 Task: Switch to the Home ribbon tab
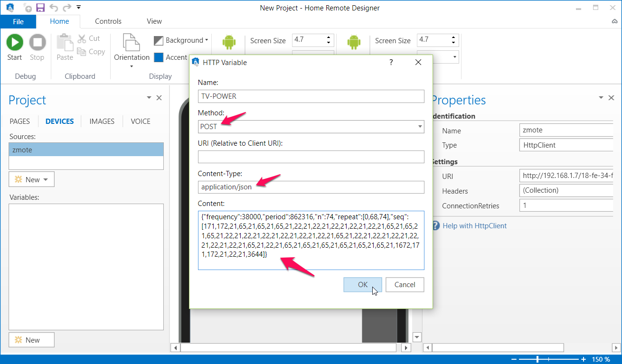[59, 21]
